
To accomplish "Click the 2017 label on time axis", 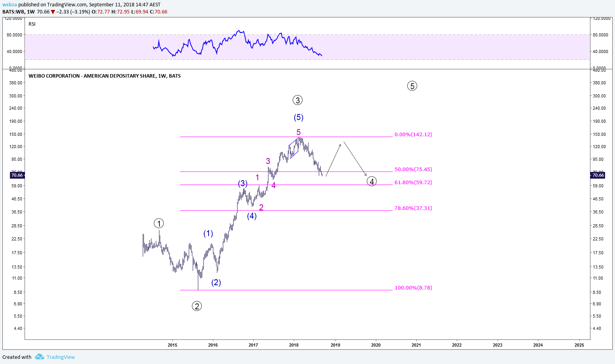I will pos(253,345).
